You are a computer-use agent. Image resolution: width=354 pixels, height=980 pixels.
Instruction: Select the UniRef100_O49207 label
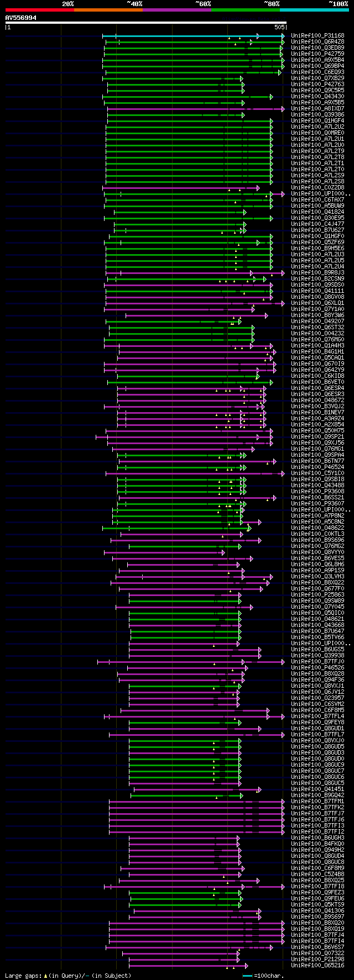[x=317, y=322]
